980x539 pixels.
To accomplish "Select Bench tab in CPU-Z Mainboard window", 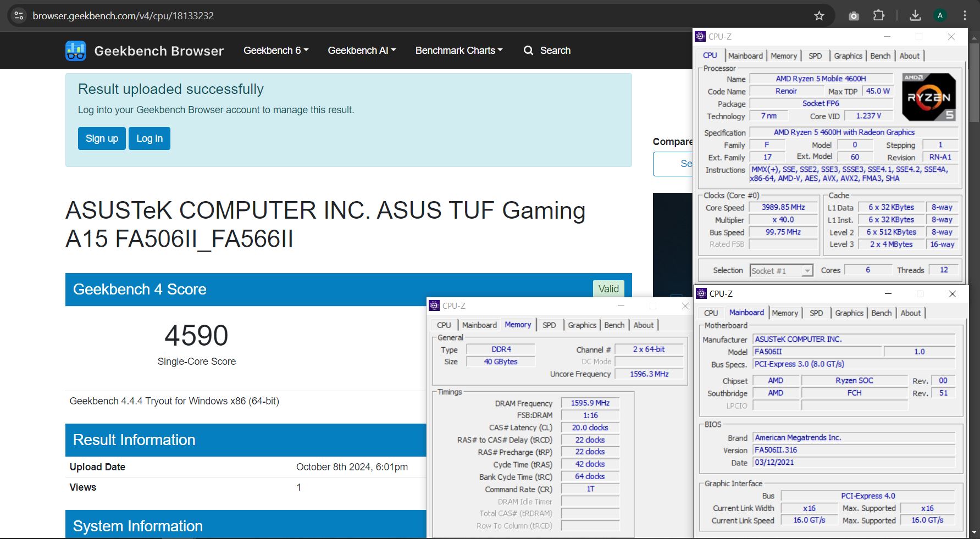I will click(x=882, y=313).
